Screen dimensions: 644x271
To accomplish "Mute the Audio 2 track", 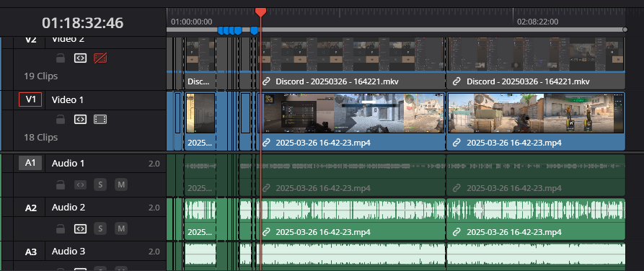I will 120,228.
